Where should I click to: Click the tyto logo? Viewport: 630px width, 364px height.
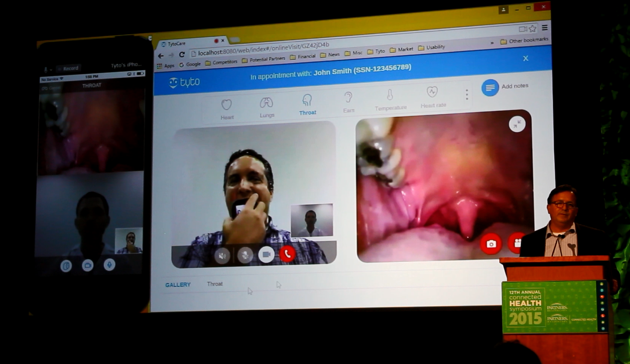(184, 82)
